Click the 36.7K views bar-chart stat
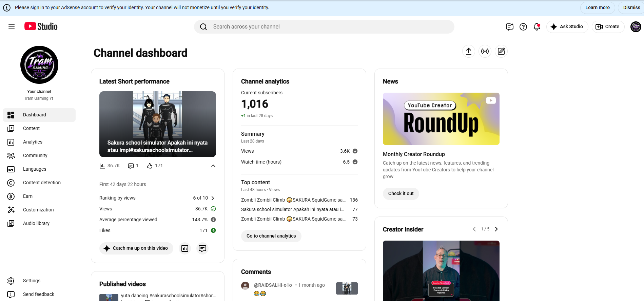The width and height of the screenshot is (644, 301). point(110,166)
